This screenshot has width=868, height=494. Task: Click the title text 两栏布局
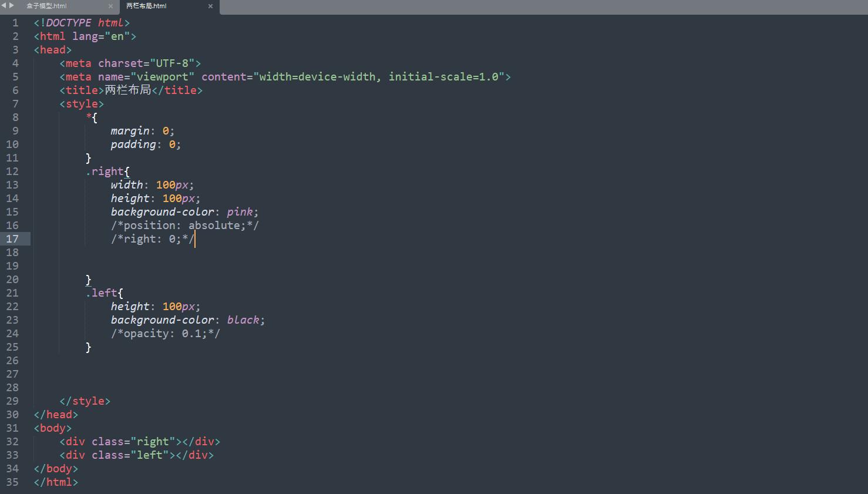(x=128, y=90)
